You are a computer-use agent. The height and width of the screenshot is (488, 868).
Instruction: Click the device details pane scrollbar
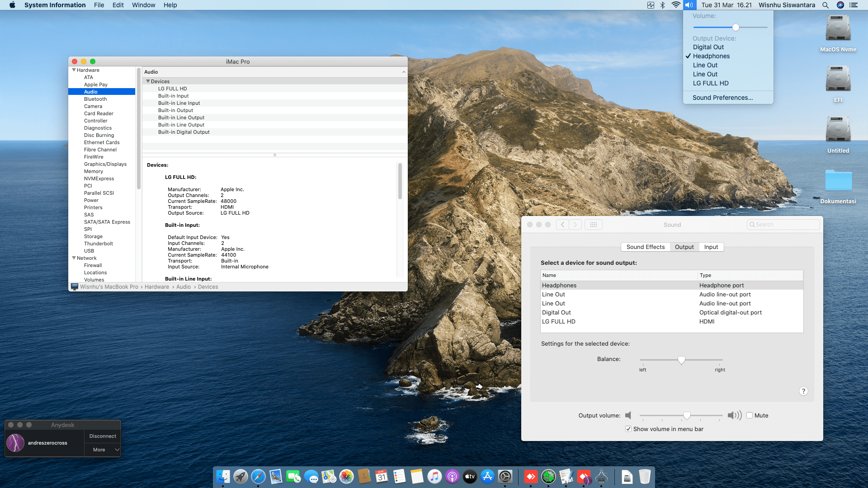(400, 181)
